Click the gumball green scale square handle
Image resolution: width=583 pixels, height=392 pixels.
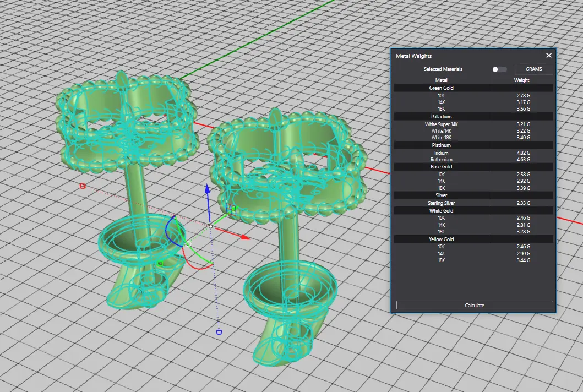click(160, 264)
